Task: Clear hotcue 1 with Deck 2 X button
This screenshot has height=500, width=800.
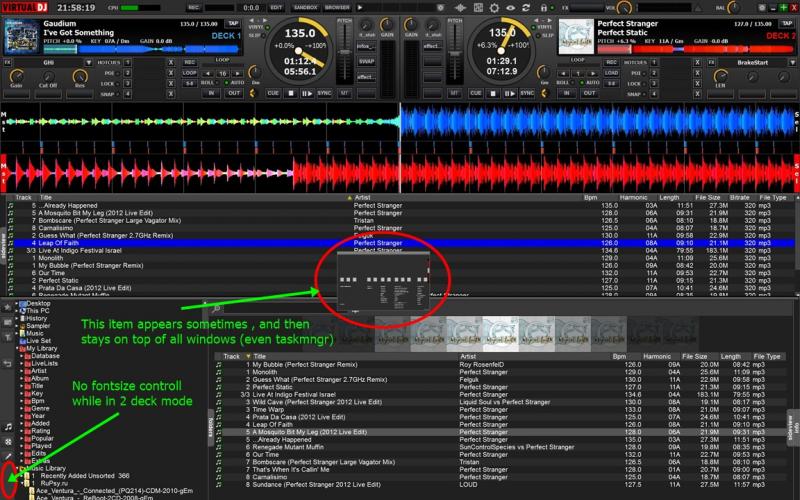Action: (697, 62)
